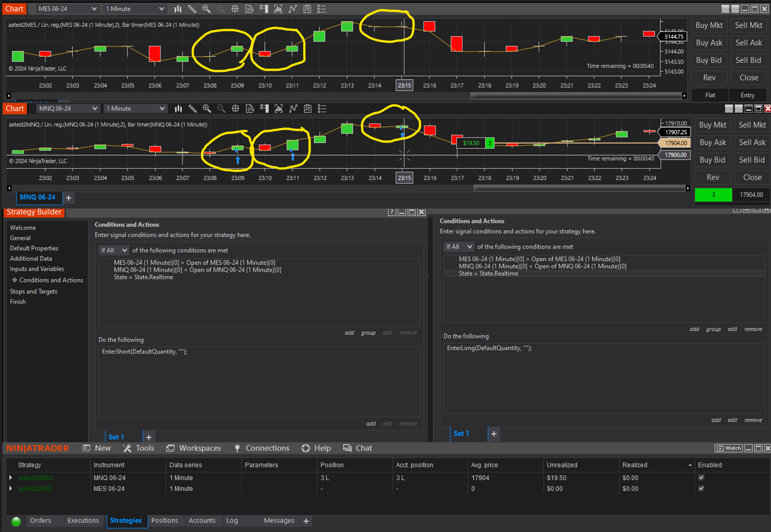Open drawing tools pencil on the MES chart toolbar
Screen dimensions: 771x532
pos(192,9)
